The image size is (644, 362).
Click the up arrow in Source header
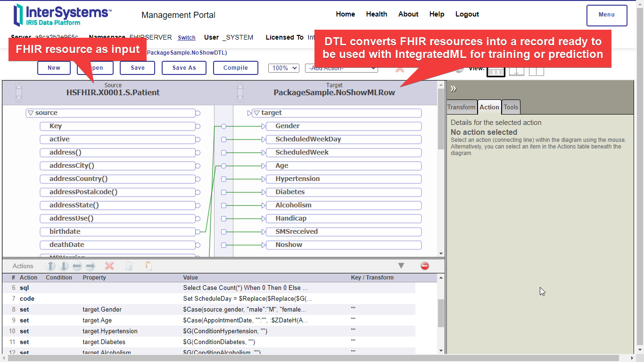(19, 86)
